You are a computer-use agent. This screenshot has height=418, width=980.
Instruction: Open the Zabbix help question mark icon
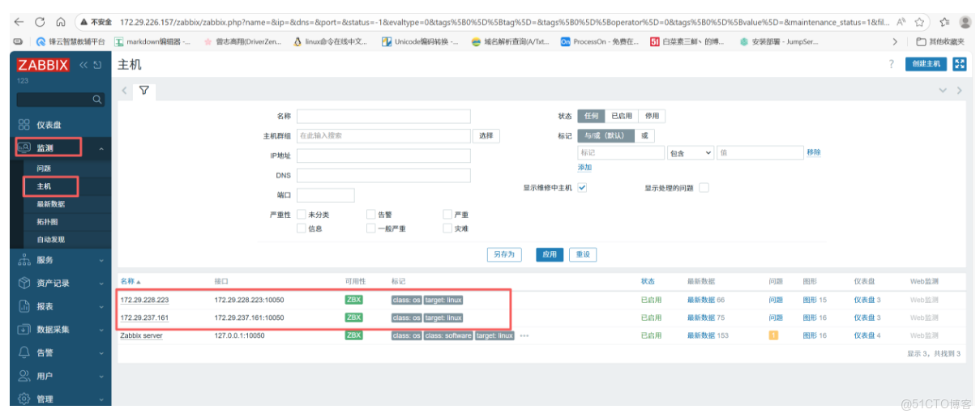pos(891,64)
